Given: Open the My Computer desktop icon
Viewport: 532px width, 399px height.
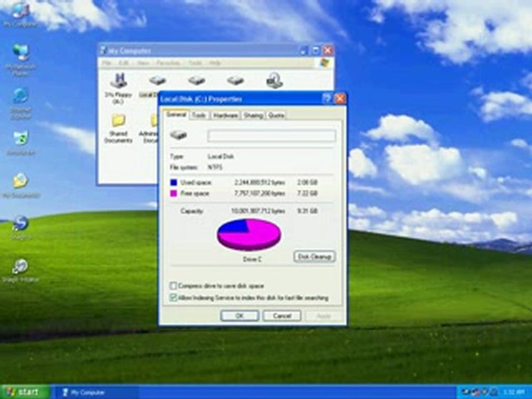Looking at the screenshot, I should [x=21, y=13].
